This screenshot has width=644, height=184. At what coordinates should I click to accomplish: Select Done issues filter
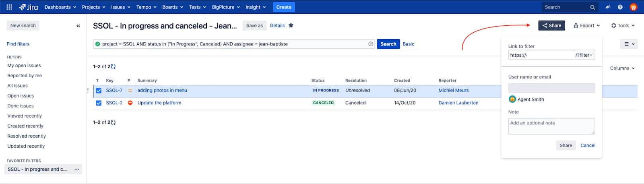21,106
